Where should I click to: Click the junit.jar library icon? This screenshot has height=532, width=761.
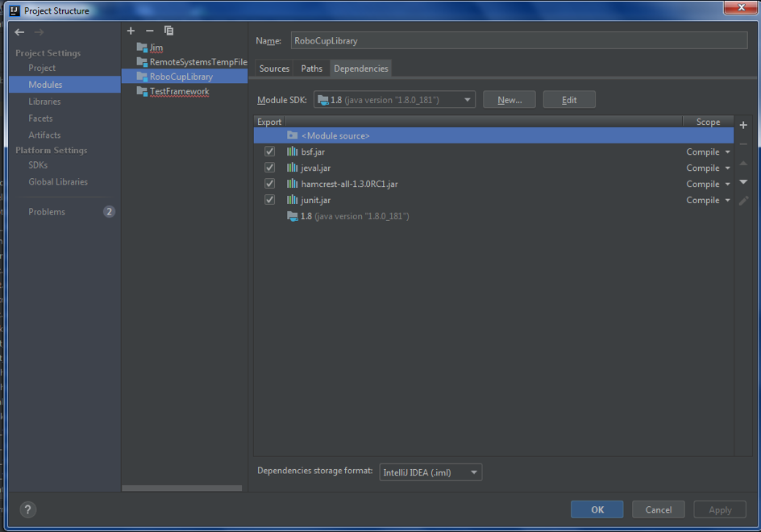click(x=292, y=200)
